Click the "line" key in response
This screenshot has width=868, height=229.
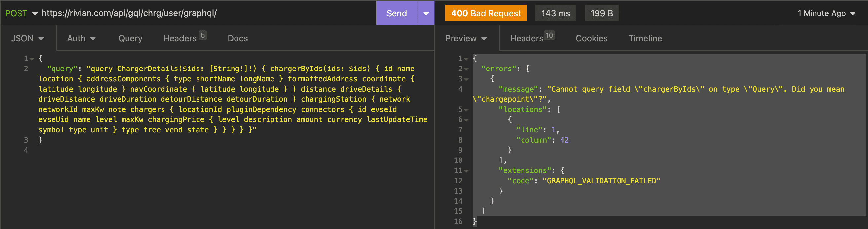click(x=529, y=130)
